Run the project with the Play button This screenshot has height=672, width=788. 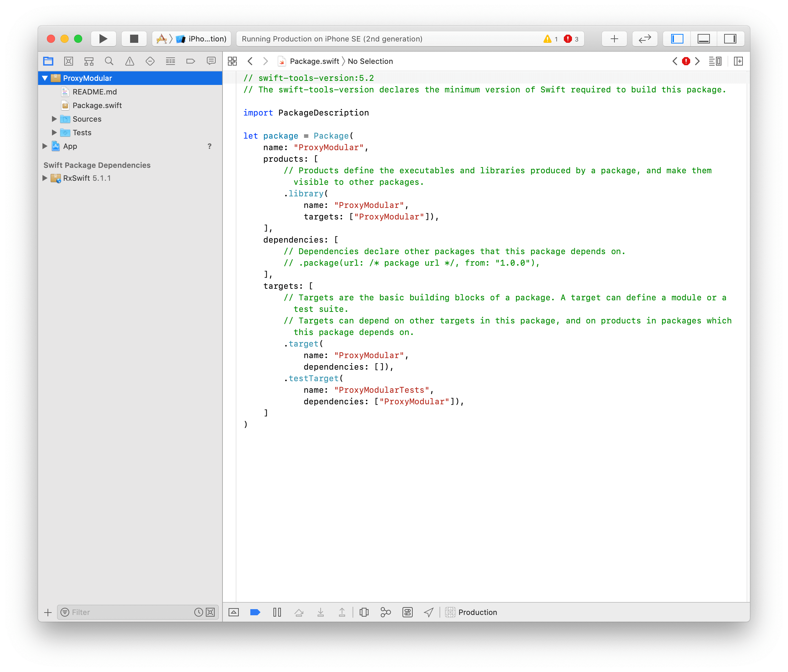[103, 39]
